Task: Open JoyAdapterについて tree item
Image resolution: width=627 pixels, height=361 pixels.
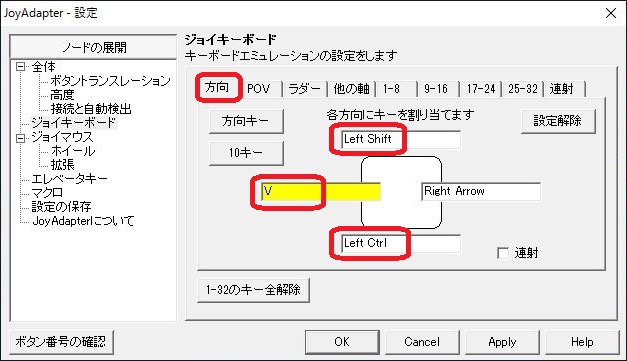Action: (x=83, y=221)
